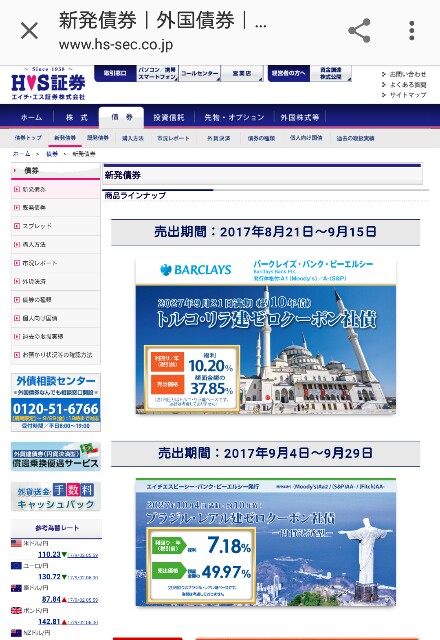Screen dimensions: 440x640
Task: Open the 資金調達 株式公開 header button
Action: [331, 73]
